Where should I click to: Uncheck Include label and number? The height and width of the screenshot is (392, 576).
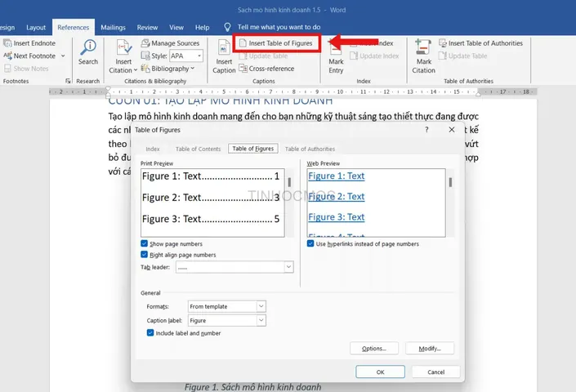[150, 333]
